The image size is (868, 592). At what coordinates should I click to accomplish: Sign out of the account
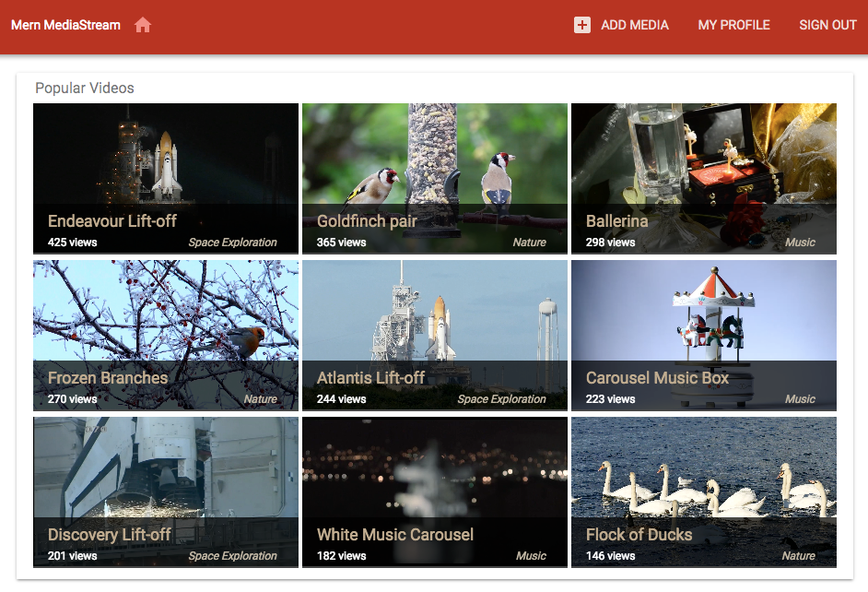(827, 25)
